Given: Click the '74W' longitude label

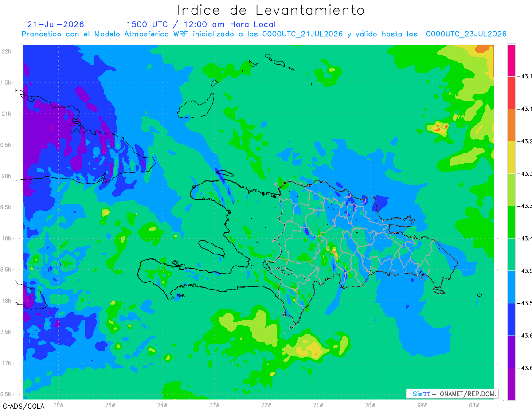Looking at the screenshot, I should click(x=162, y=405).
